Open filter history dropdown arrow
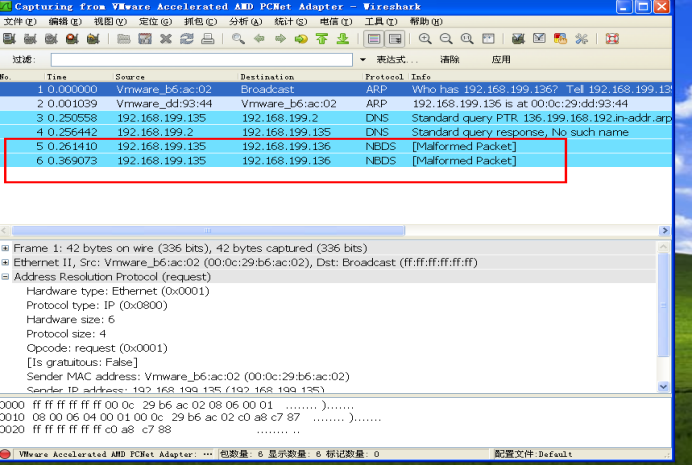Viewport: 692px width, 465px height. [363, 60]
